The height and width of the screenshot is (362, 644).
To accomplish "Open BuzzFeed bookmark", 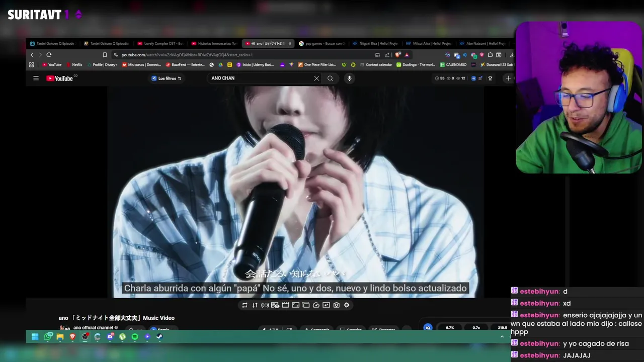I will 185,65.
